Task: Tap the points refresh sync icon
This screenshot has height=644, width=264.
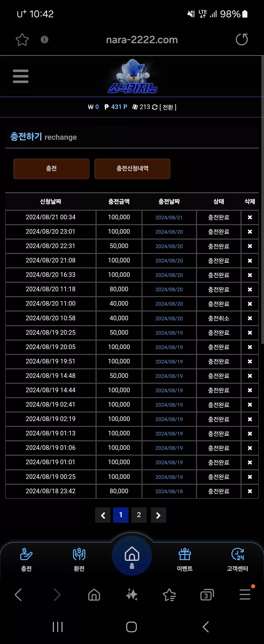Action: point(155,107)
